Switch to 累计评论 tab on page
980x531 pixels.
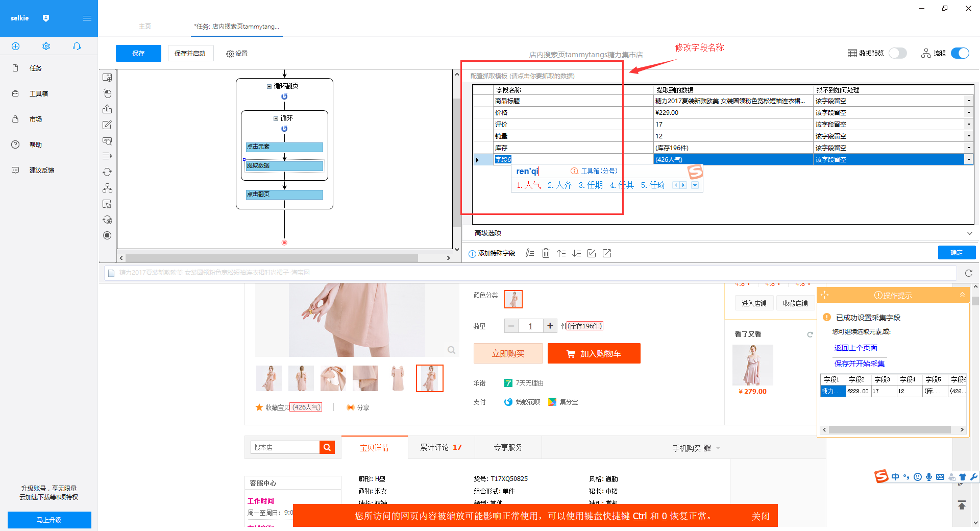pyautogui.click(x=441, y=448)
